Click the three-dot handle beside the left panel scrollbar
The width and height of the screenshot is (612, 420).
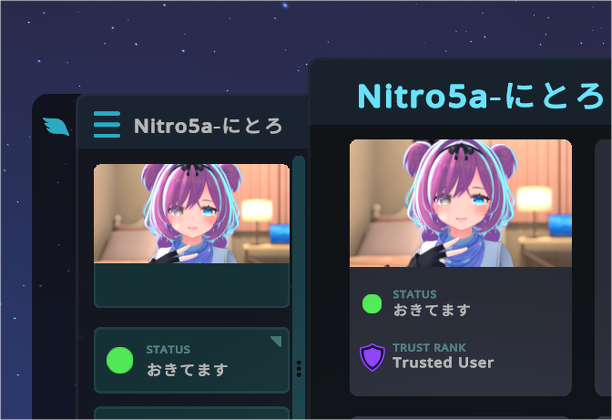click(299, 369)
